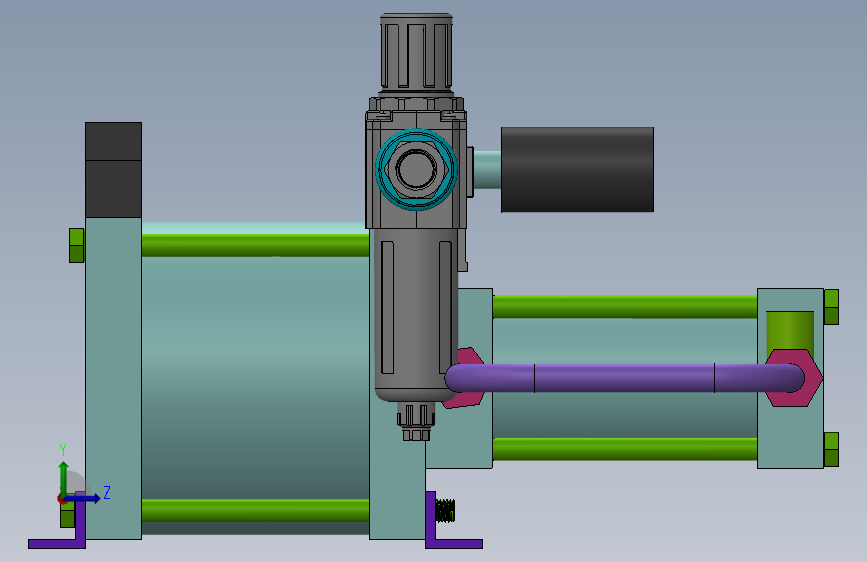The height and width of the screenshot is (562, 867).
Task: Select the purple mounting bracket at the left foot
Action: coord(57,544)
